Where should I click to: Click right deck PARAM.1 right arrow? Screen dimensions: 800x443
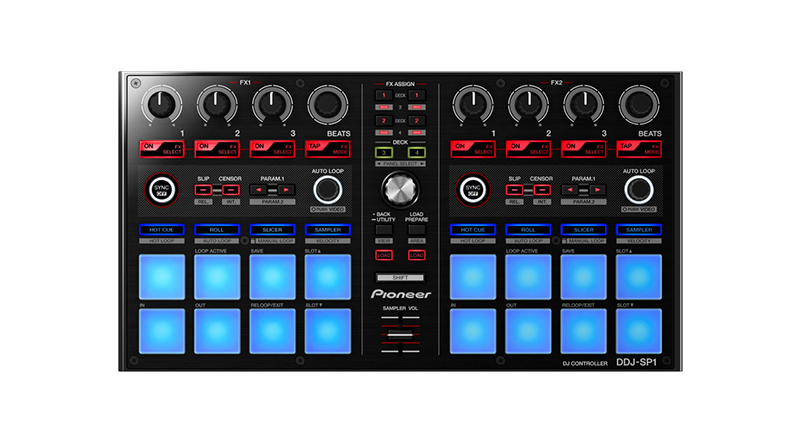point(597,190)
